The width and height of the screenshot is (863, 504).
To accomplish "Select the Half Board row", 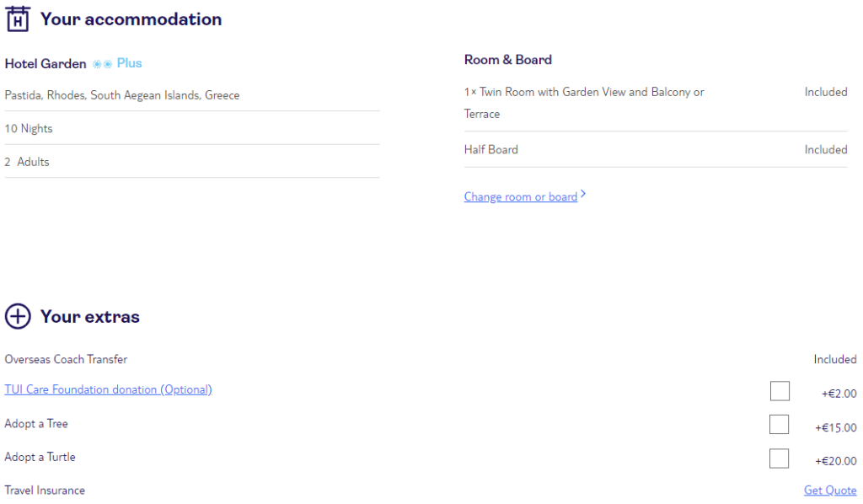I will click(656, 150).
